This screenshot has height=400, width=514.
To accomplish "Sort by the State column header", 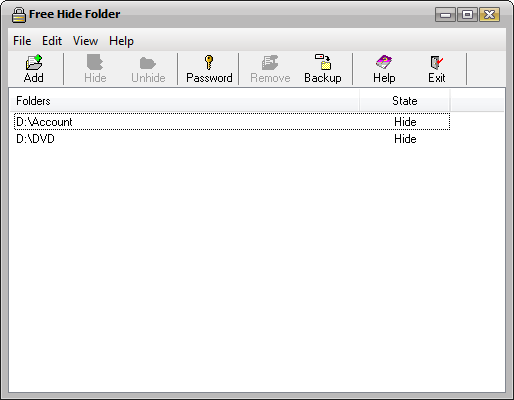I will pyautogui.click(x=405, y=101).
